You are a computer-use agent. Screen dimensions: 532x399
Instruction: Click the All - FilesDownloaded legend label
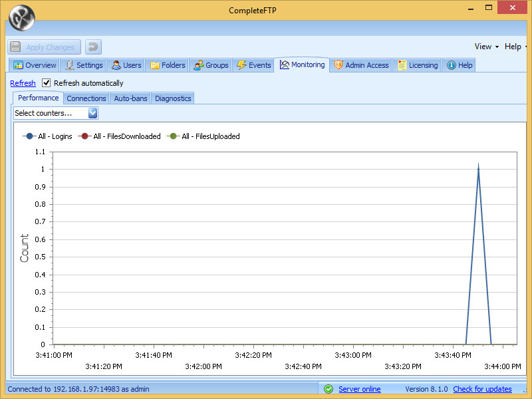click(127, 136)
